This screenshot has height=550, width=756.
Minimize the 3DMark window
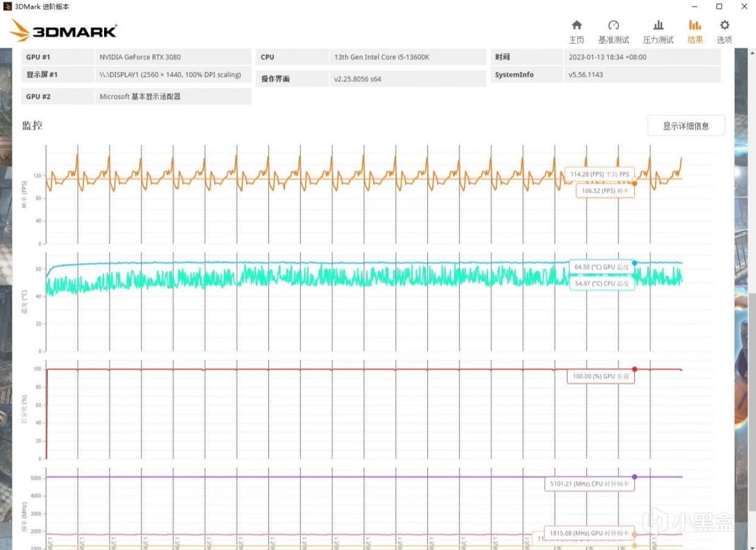[x=694, y=6]
